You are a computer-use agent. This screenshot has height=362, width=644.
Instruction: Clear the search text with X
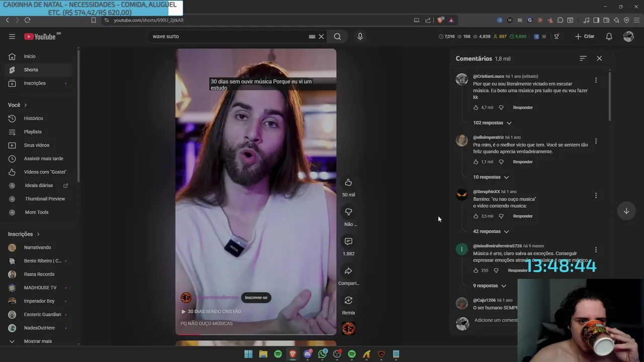(321, 36)
